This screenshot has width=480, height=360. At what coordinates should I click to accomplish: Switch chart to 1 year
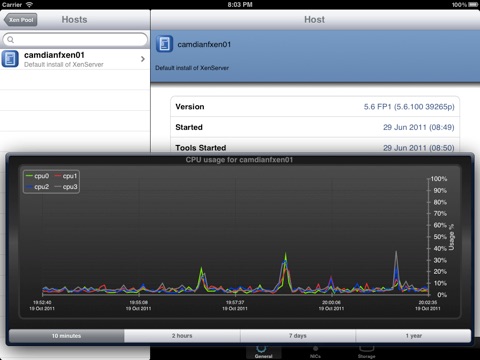413,336
